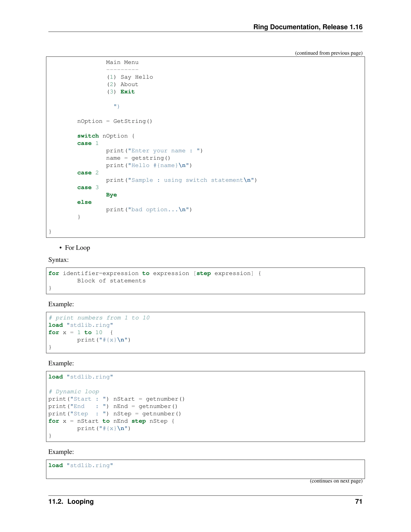Click the comment 'print numbers from 1 to 10'

99,318
